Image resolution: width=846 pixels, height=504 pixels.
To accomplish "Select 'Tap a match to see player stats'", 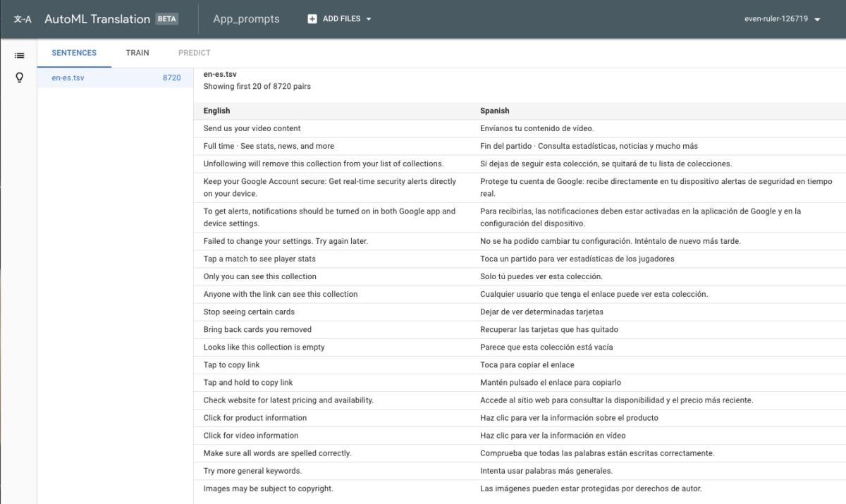I will coord(259,259).
